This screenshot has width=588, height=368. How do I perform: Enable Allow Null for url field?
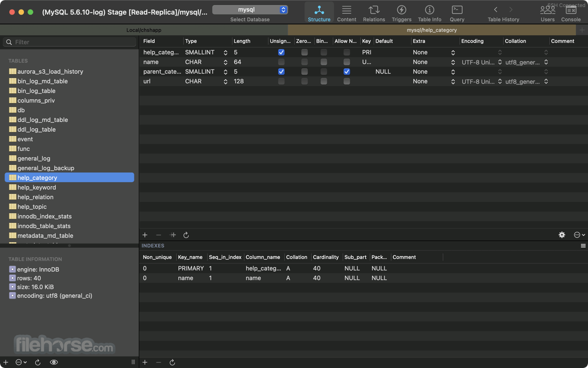347,81
